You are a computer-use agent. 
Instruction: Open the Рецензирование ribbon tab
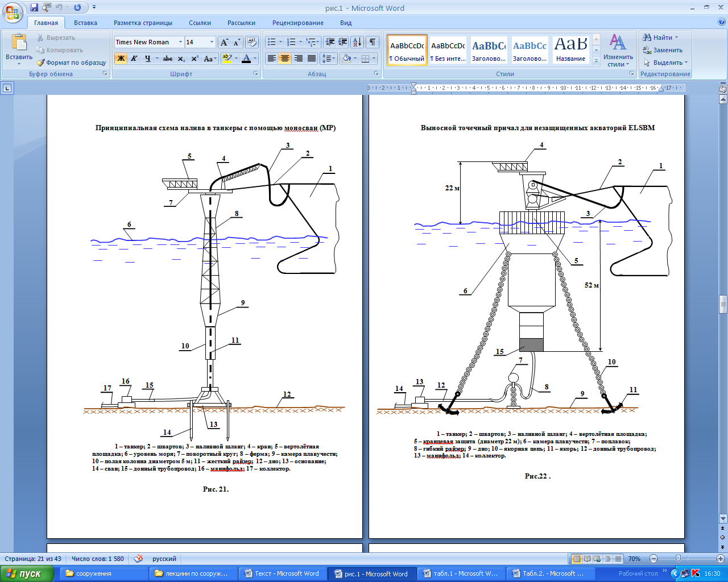click(x=297, y=23)
